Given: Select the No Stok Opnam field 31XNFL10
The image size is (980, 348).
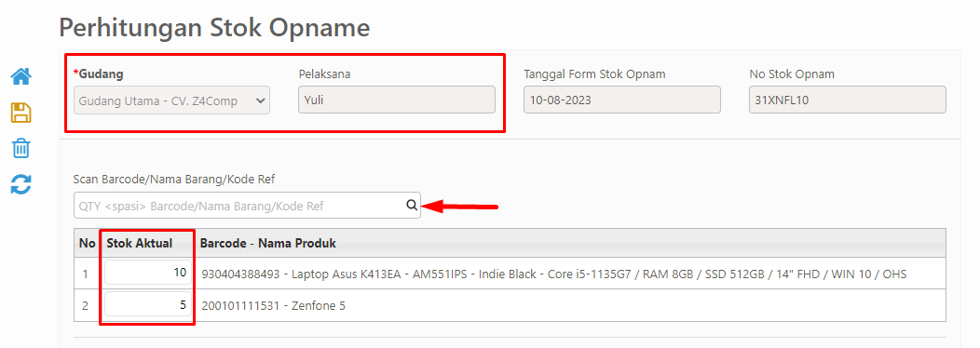Looking at the screenshot, I should (x=848, y=100).
